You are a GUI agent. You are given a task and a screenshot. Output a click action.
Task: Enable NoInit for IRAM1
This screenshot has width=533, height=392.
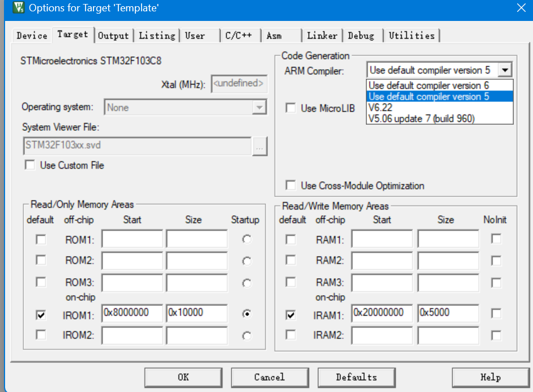tap(496, 313)
